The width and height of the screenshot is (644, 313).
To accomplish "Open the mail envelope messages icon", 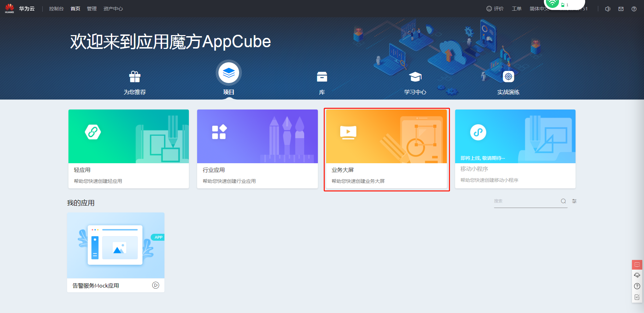I will click(x=621, y=9).
